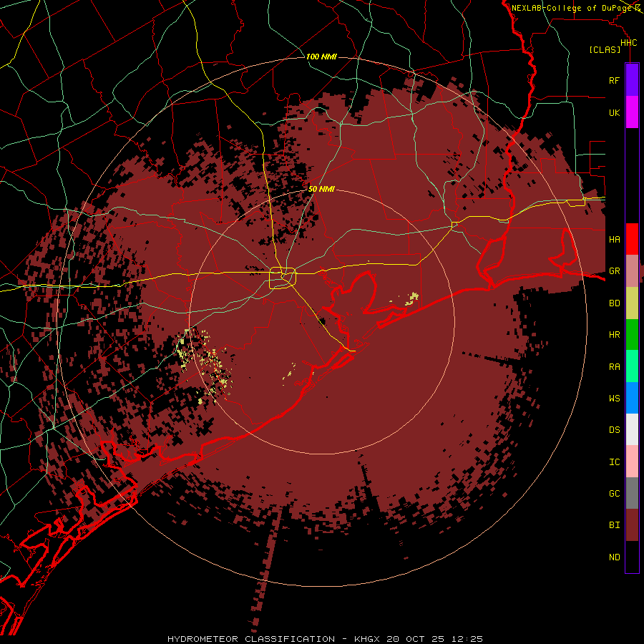644x644 pixels.
Task: Click the HA legend label
Action: (615, 240)
